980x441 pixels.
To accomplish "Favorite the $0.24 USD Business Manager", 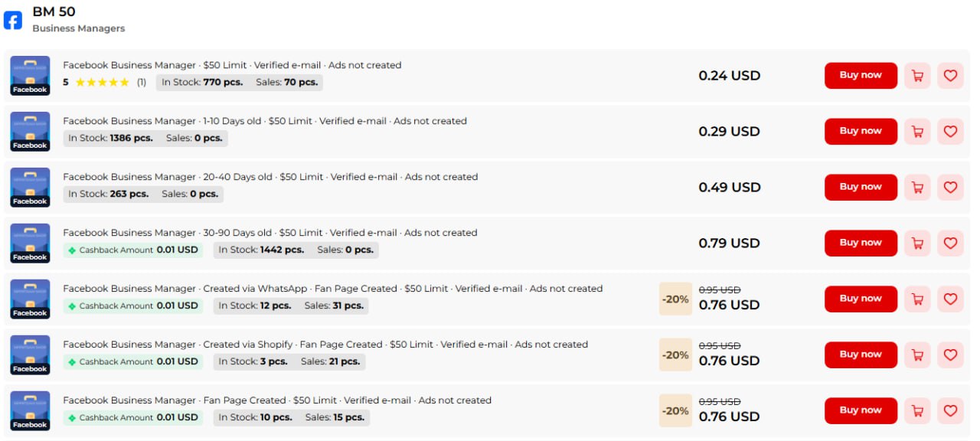I will click(x=950, y=76).
